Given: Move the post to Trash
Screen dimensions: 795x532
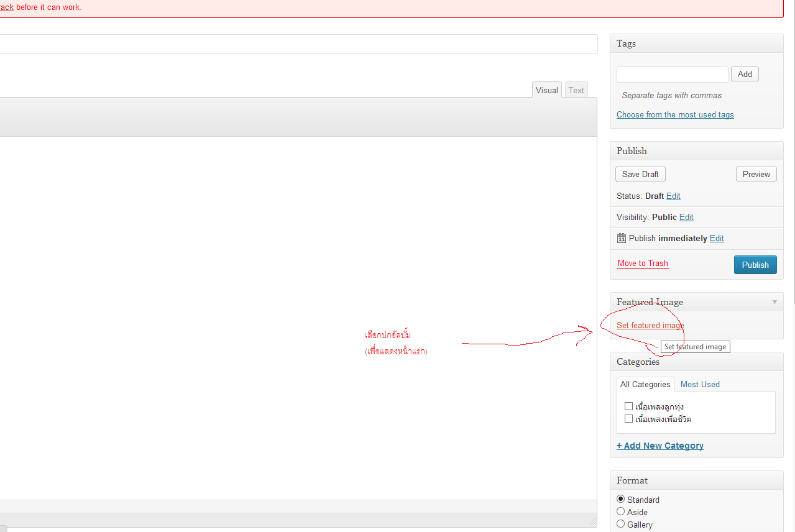Looking at the screenshot, I should pyautogui.click(x=643, y=263).
